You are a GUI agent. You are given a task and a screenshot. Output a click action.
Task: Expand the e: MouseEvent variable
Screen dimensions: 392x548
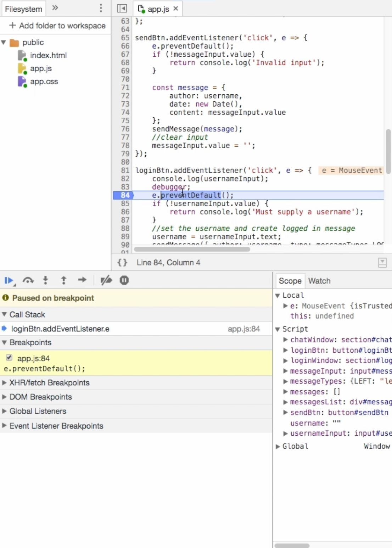(285, 306)
